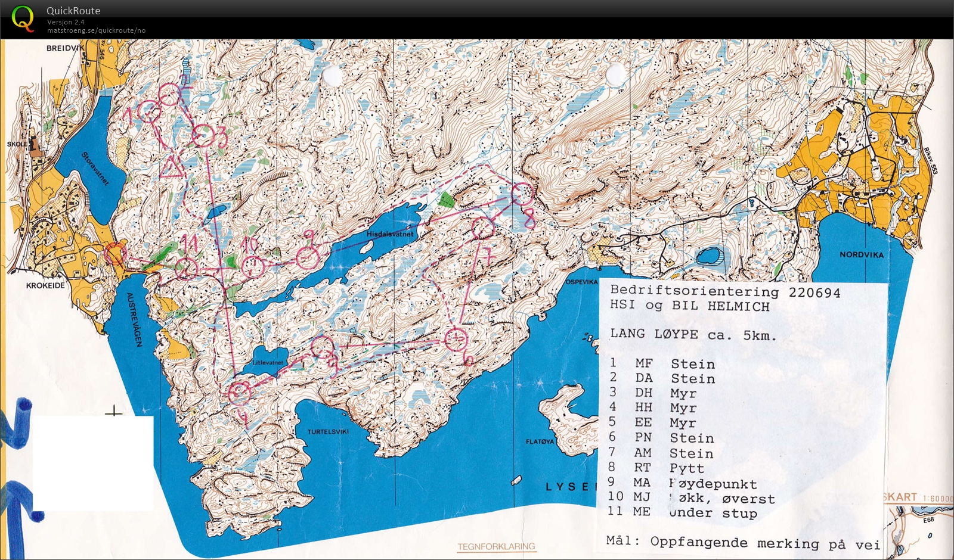Select control description row '2 DA Stein'
This screenshot has width=954, height=560.
click(x=662, y=378)
